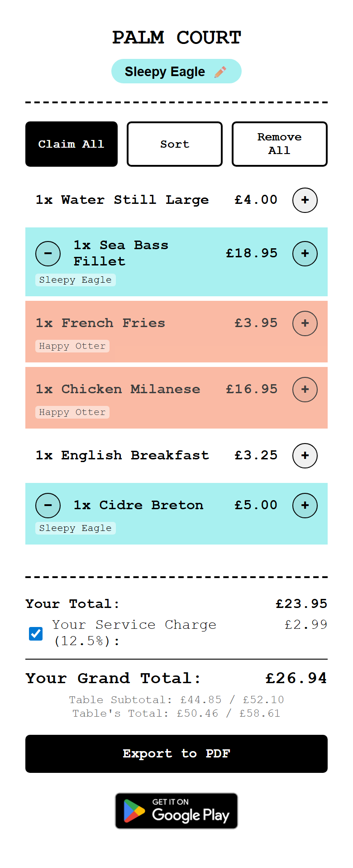Click the Sort button
The image size is (353, 868).
point(175,144)
